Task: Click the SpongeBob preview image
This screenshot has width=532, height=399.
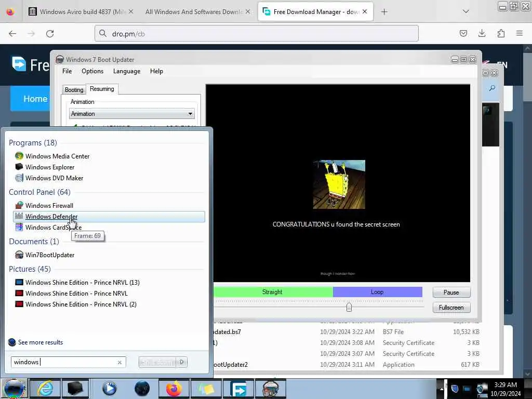Action: pyautogui.click(x=339, y=184)
